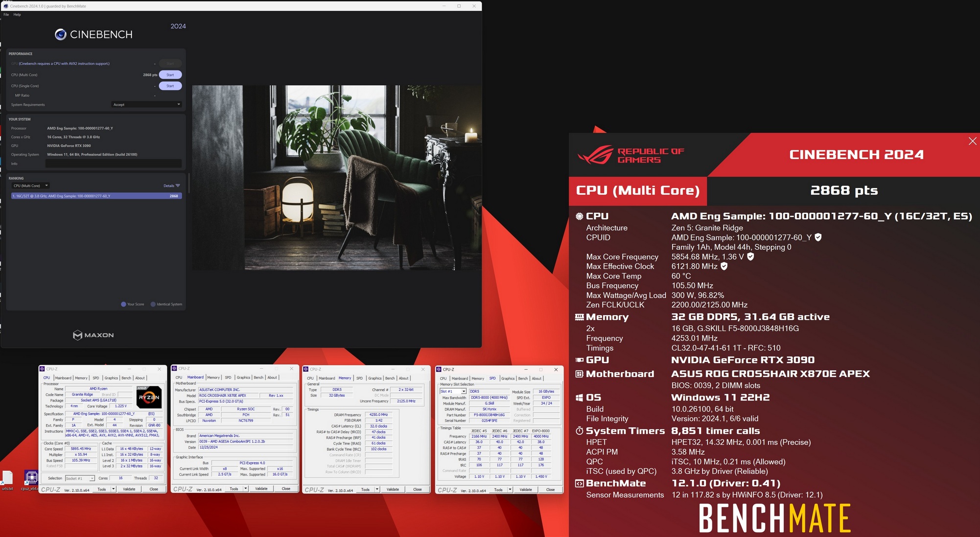Image resolution: width=980 pixels, height=537 pixels.
Task: Click the Cinebench logo icon
Action: [61, 34]
